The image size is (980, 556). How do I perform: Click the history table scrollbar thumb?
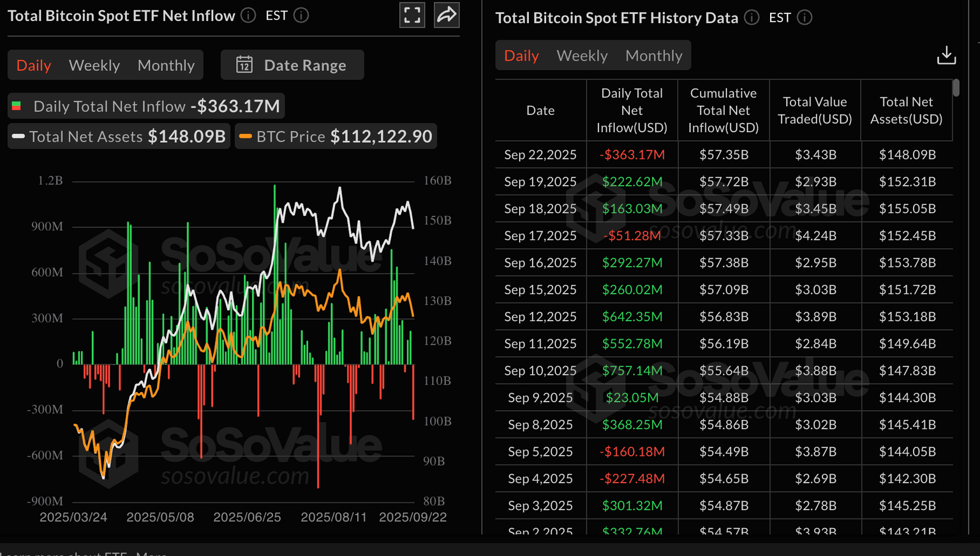coord(955,88)
